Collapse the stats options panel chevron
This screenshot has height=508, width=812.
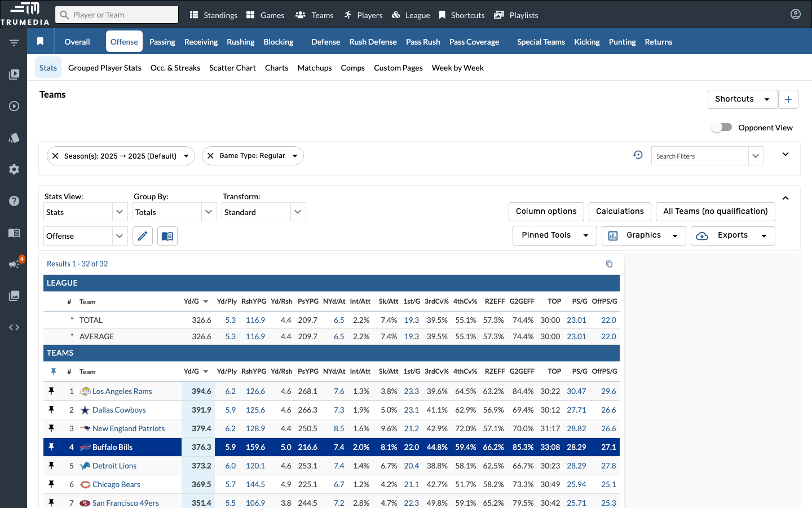tap(785, 198)
